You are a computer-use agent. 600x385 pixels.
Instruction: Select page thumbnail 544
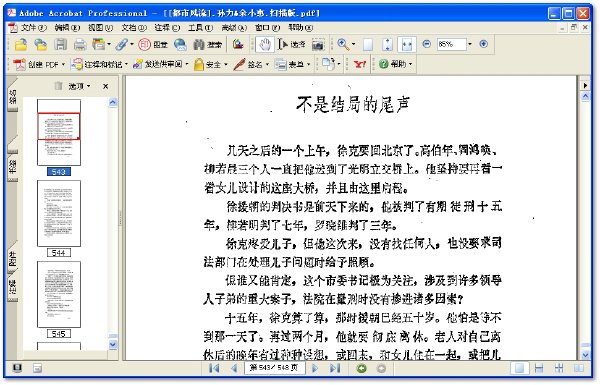pos(59,213)
